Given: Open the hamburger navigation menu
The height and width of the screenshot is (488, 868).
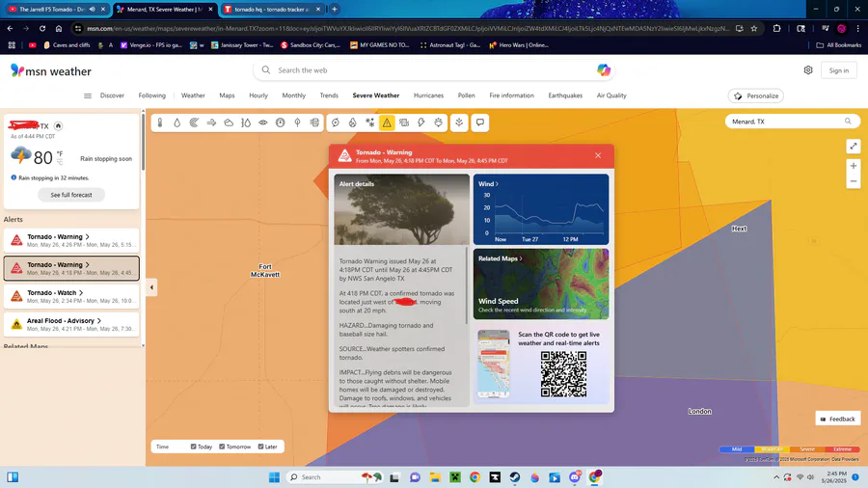Looking at the screenshot, I should point(88,95).
